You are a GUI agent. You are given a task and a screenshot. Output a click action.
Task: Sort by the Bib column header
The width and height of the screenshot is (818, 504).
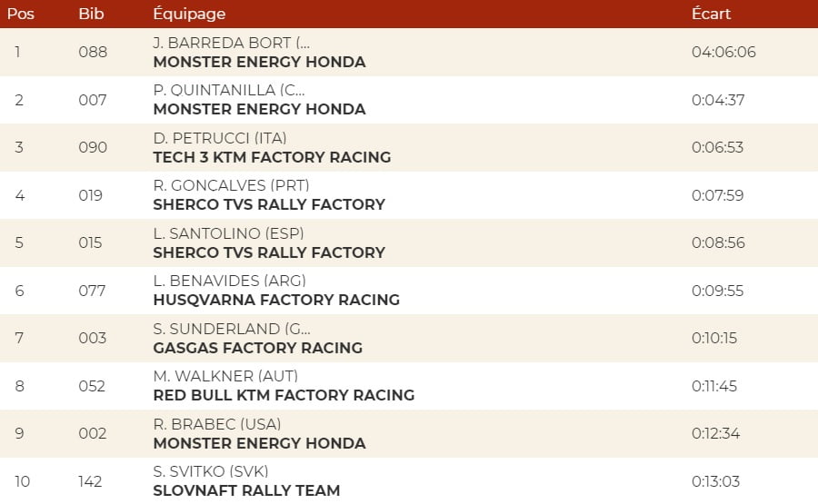tap(91, 14)
